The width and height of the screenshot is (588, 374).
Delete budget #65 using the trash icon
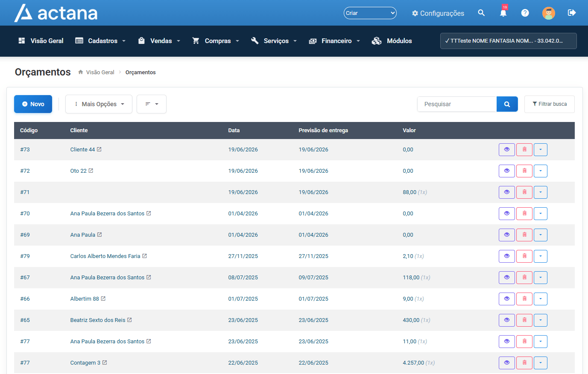(x=524, y=320)
